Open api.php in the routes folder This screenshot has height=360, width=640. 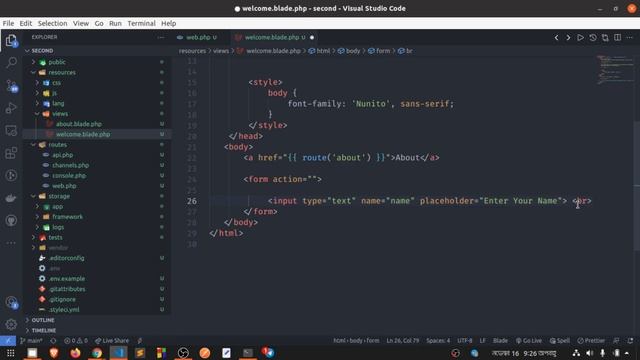tap(62, 155)
